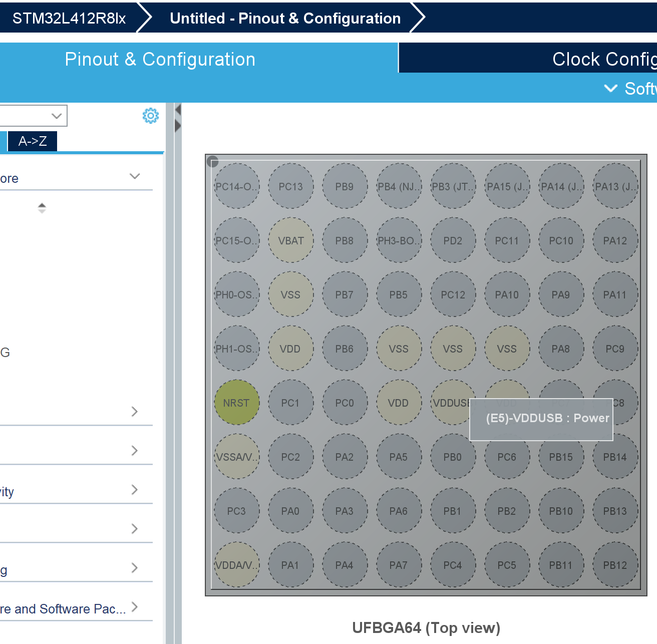Open the pinout view settings gear
The height and width of the screenshot is (644, 657).
tap(150, 116)
